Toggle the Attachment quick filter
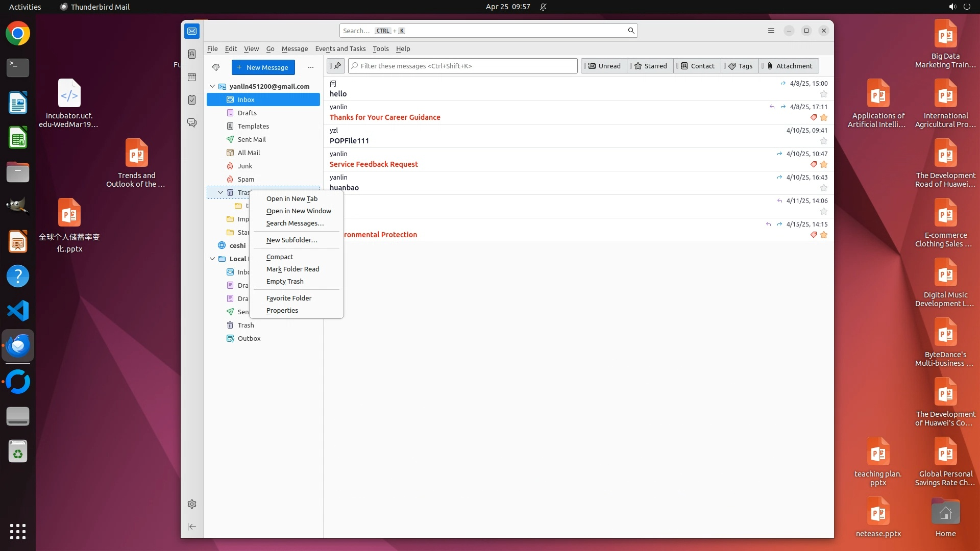This screenshot has height=551, width=980. [x=789, y=66]
